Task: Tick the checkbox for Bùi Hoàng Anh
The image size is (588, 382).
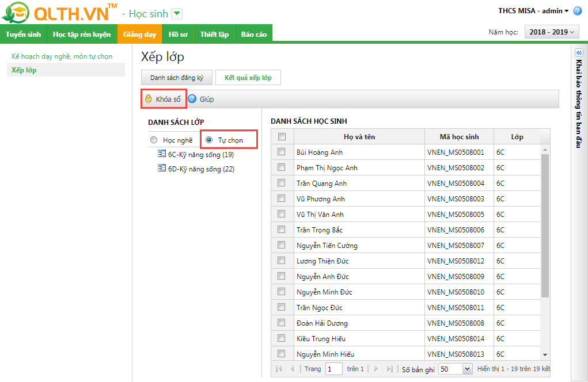Action: pyautogui.click(x=282, y=152)
